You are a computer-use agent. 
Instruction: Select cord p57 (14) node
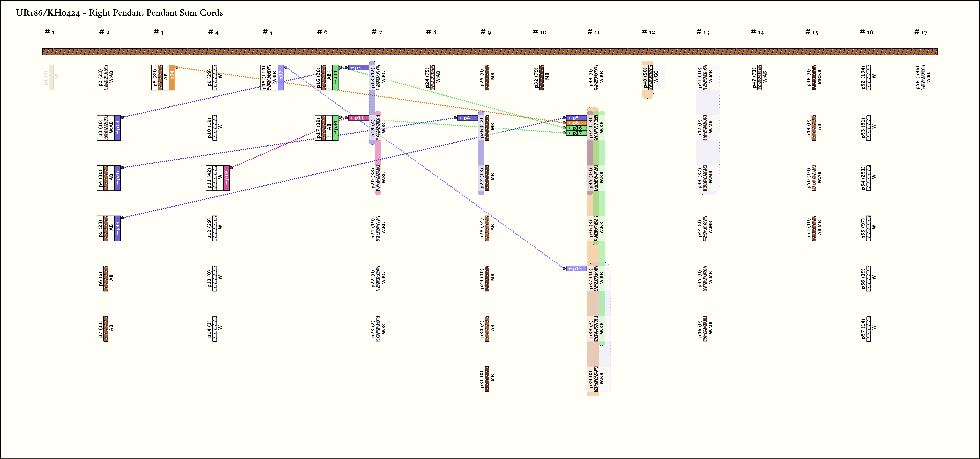point(868,329)
